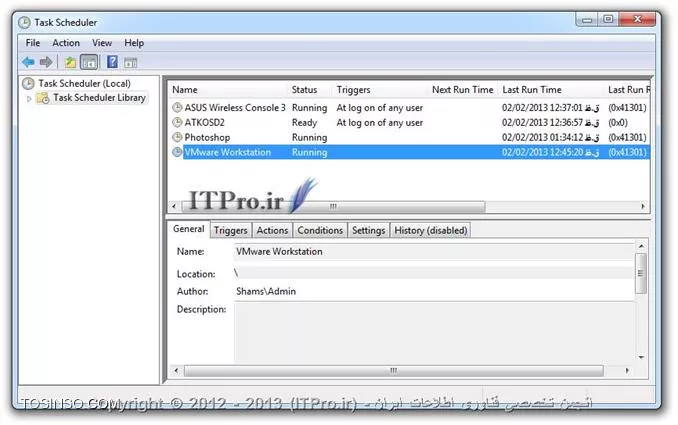Sort by the Next Run Time column header
Image resolution: width=678 pixels, height=425 pixels.
coord(463,90)
